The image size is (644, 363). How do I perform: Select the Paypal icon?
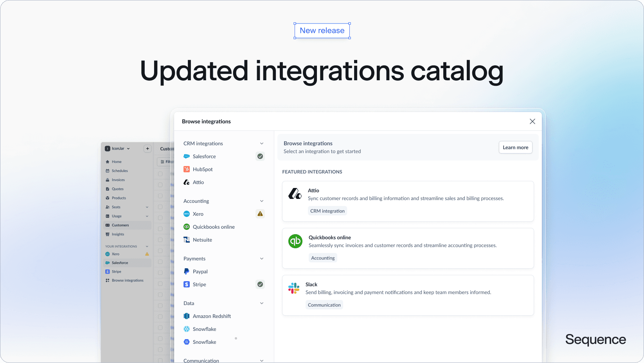point(187,271)
